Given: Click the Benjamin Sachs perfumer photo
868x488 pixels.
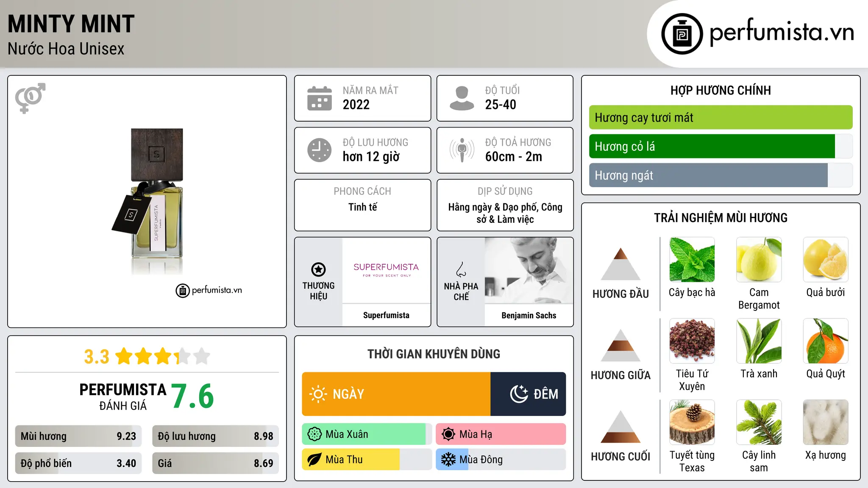Looking at the screenshot, I should point(529,270).
